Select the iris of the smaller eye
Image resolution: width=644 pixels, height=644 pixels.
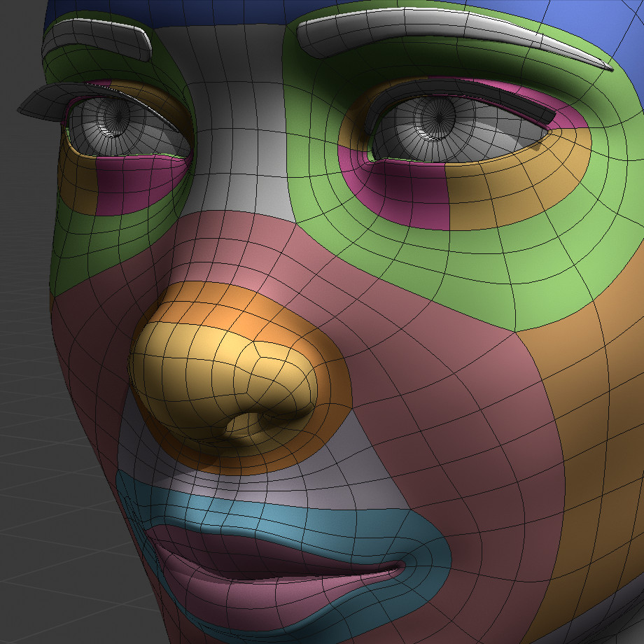[x=115, y=115]
